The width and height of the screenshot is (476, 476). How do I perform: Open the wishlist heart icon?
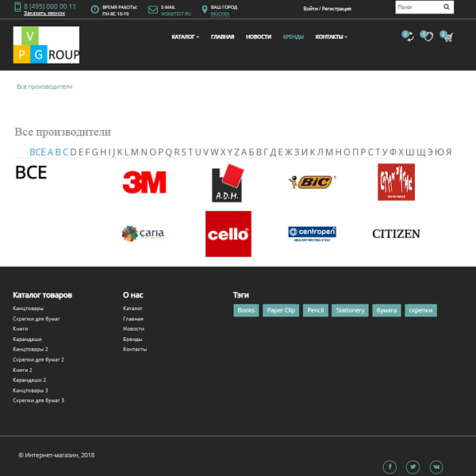pos(427,36)
